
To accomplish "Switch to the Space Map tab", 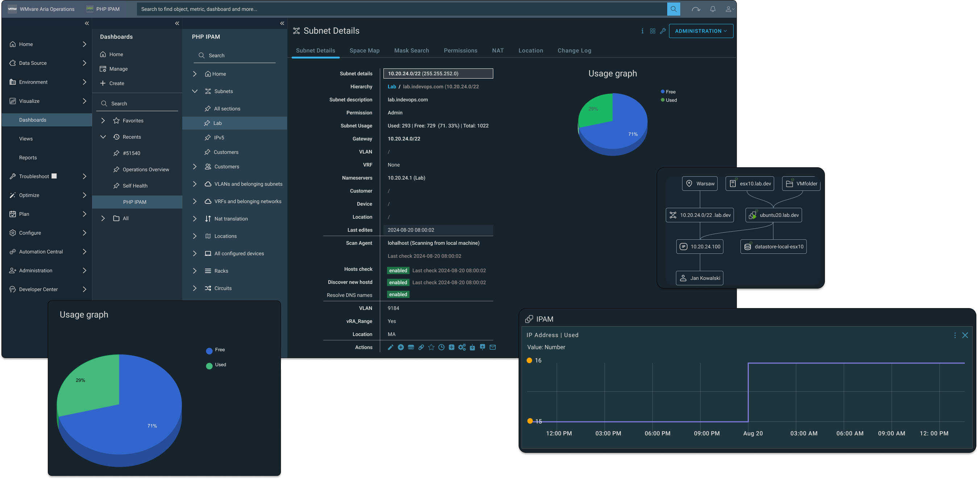I will pyautogui.click(x=365, y=51).
